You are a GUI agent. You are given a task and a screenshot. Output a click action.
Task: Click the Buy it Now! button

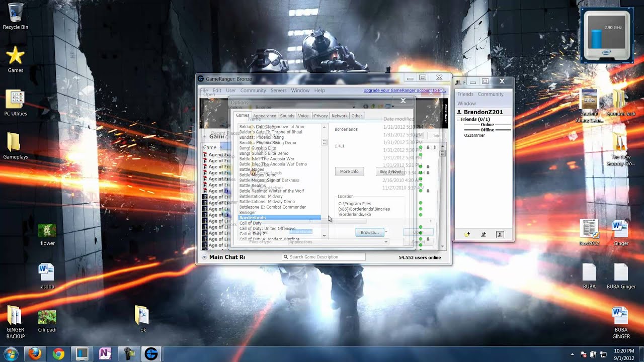point(390,171)
